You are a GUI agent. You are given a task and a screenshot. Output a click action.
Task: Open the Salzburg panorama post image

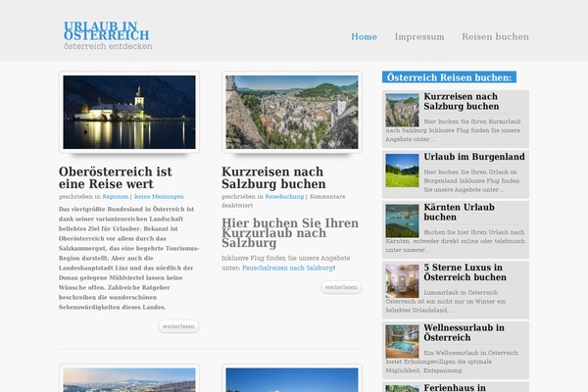pyautogui.click(x=292, y=112)
